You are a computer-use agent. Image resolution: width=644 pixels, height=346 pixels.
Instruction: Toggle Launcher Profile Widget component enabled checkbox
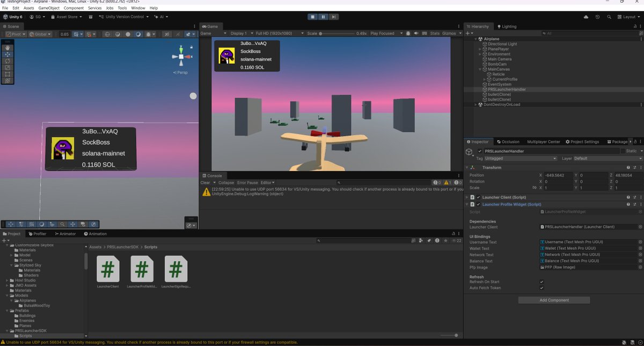pyautogui.click(x=479, y=204)
